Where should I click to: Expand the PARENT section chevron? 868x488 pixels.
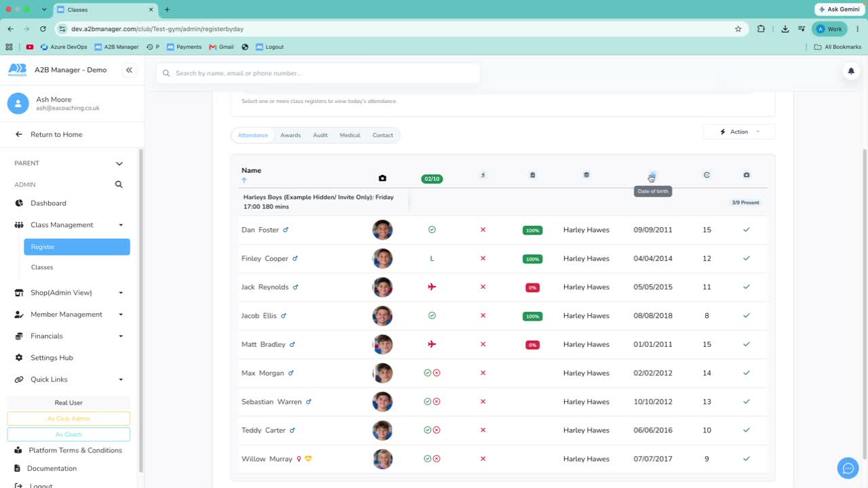[x=119, y=163]
